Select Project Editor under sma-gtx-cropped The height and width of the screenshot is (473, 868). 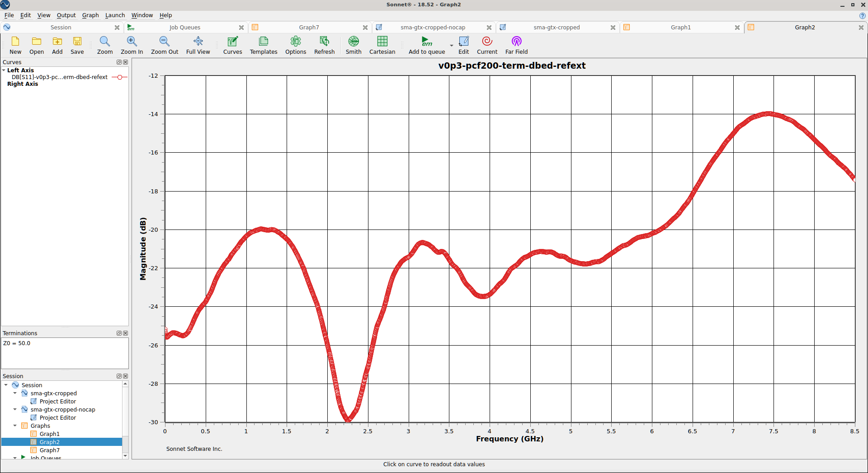[57, 402]
